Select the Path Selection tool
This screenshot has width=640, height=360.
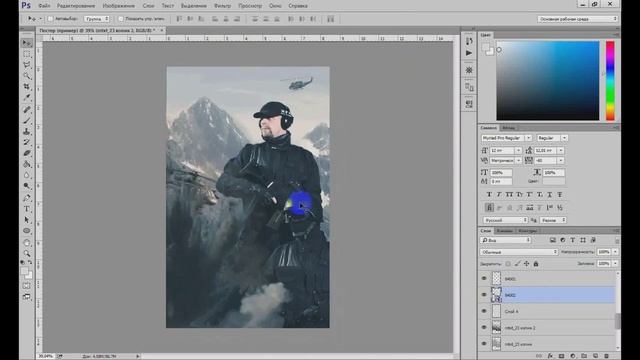[27, 220]
